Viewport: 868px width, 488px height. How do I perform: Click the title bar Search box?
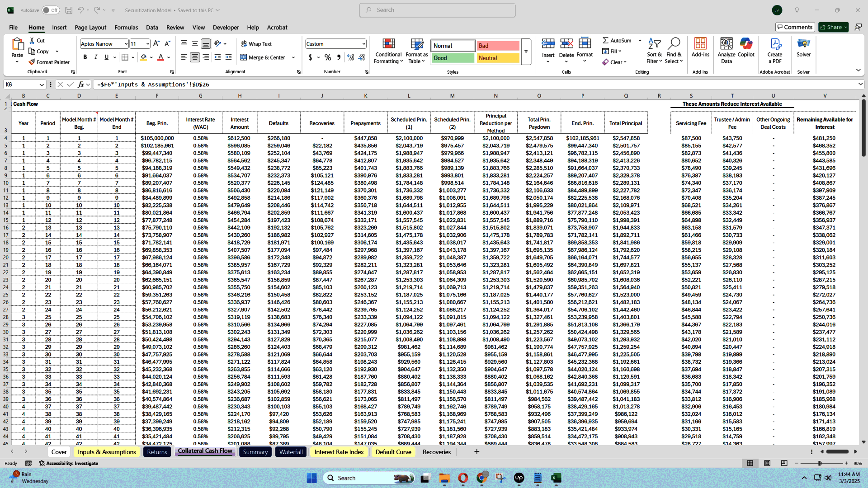coord(437,10)
